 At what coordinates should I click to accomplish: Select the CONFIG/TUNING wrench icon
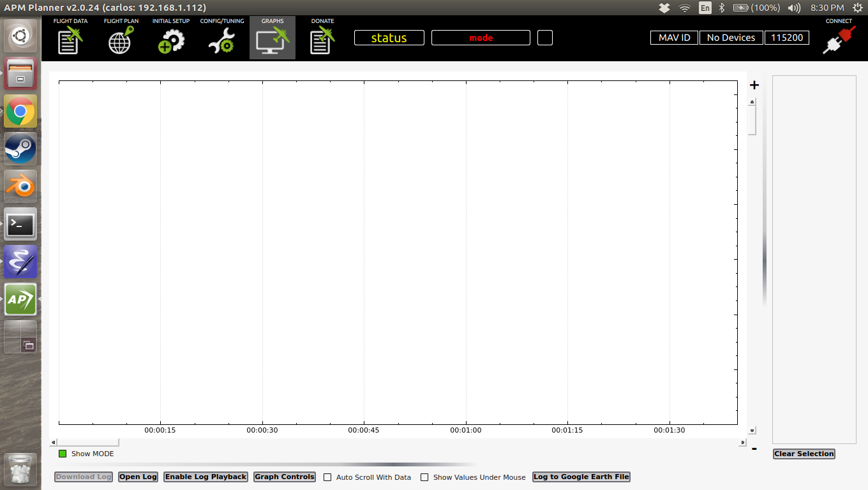[x=221, y=38]
